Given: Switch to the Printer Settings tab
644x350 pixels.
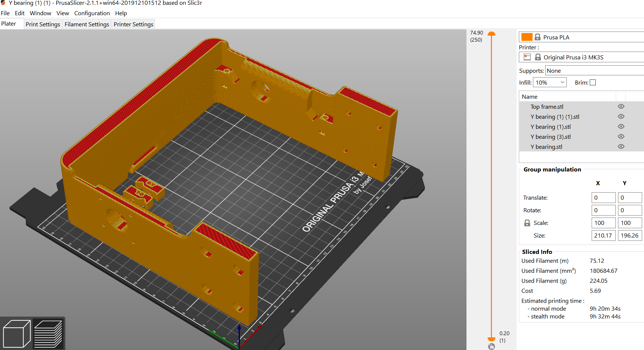Looking at the screenshot, I should (x=133, y=24).
